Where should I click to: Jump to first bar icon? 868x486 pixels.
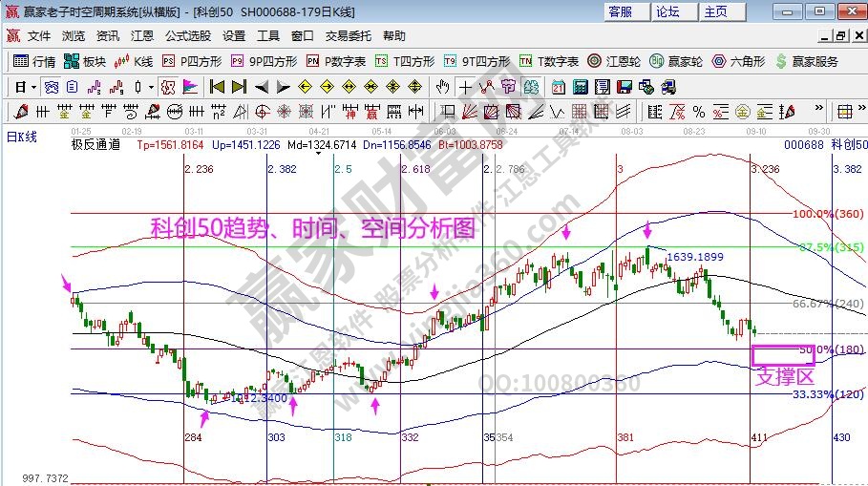point(217,87)
